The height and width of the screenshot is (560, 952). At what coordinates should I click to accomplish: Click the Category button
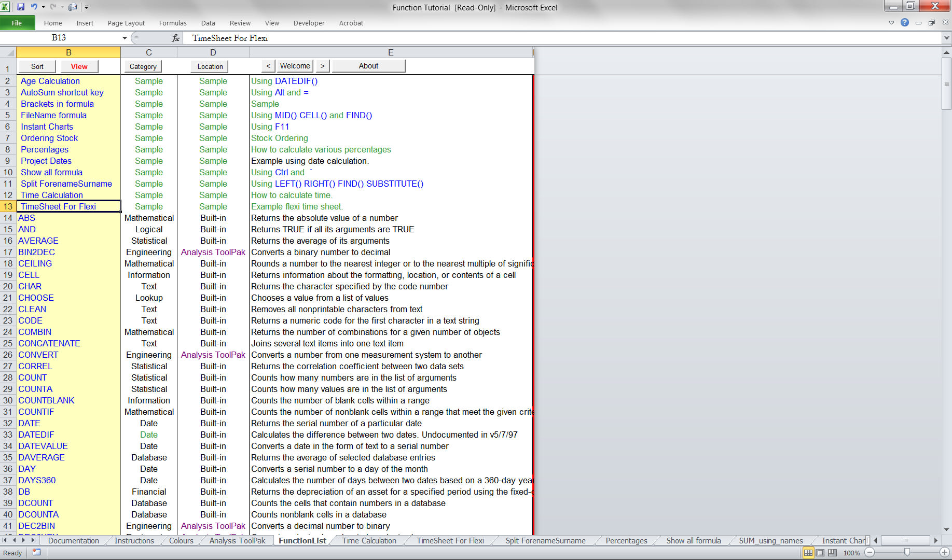click(143, 66)
